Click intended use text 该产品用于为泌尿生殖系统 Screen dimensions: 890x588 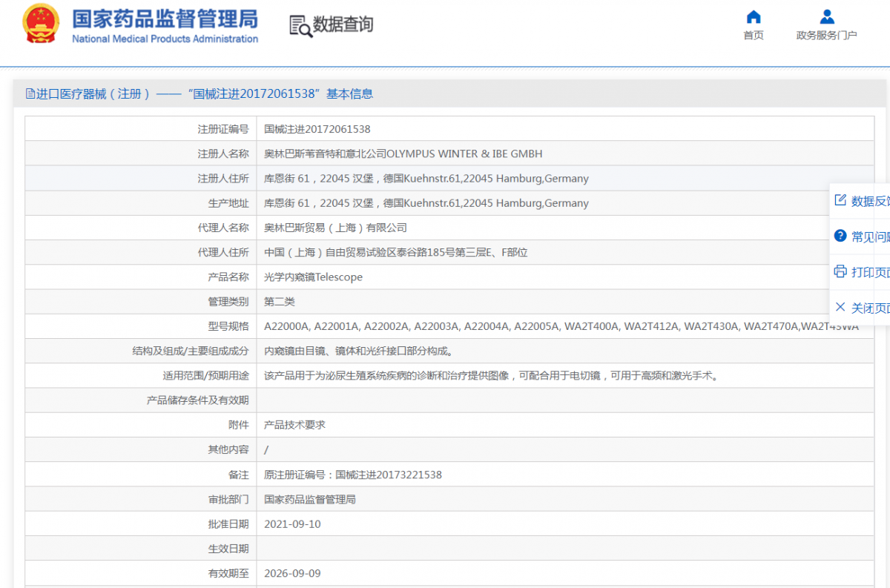click(x=491, y=376)
